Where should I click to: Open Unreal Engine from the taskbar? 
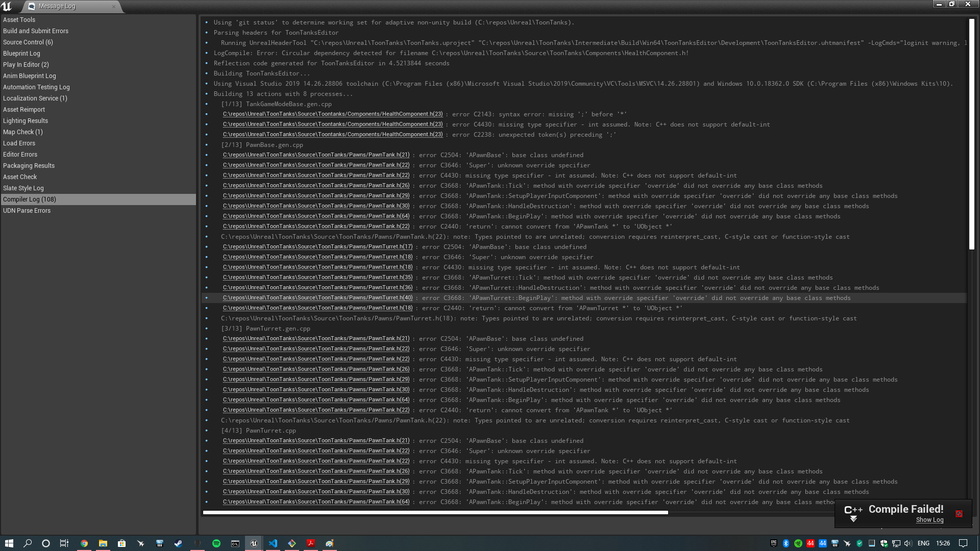tap(254, 543)
